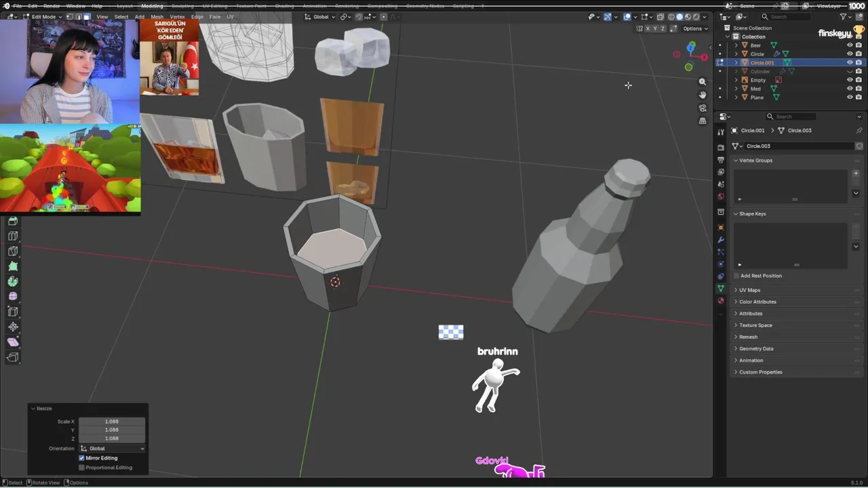Click the viewport zoom magnifier icon

(x=703, y=81)
